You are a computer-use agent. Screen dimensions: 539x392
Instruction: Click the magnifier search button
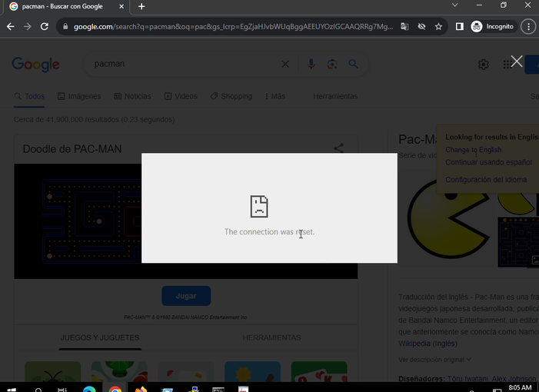tap(353, 64)
